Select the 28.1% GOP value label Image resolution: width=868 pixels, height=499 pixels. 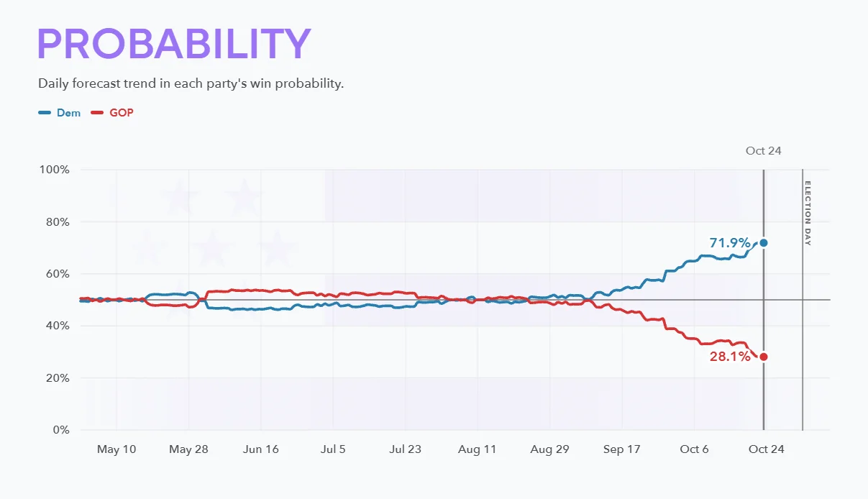(x=730, y=356)
